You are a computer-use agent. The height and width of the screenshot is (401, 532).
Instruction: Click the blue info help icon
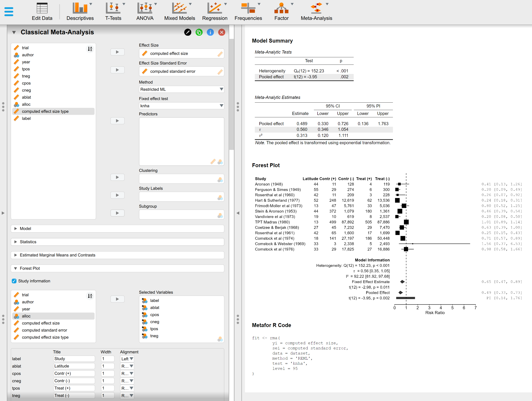210,32
